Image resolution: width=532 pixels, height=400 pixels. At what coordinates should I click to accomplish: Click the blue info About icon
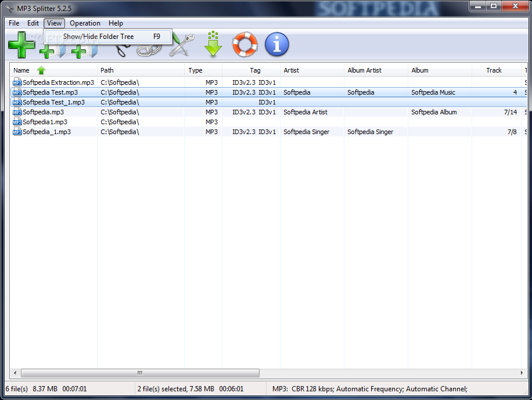(x=277, y=45)
